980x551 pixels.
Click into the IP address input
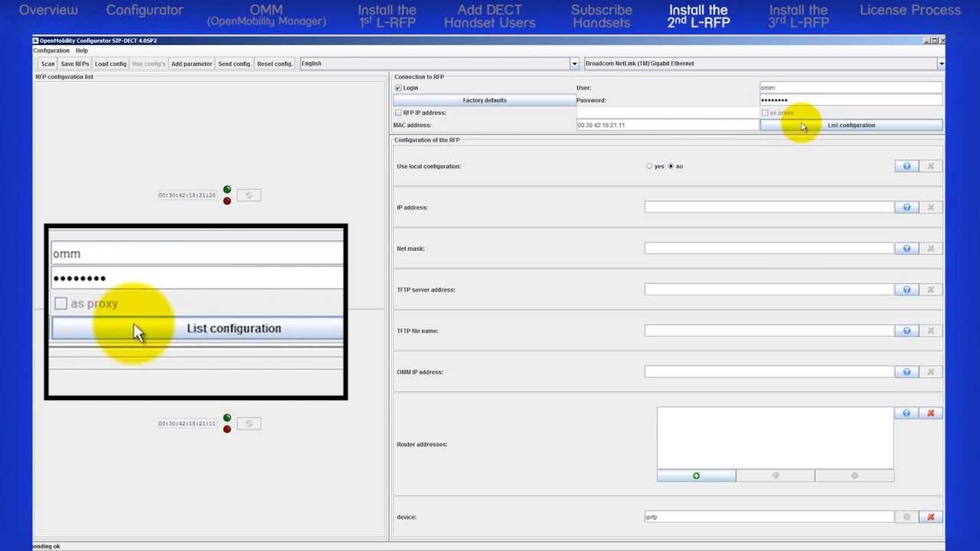tap(769, 207)
